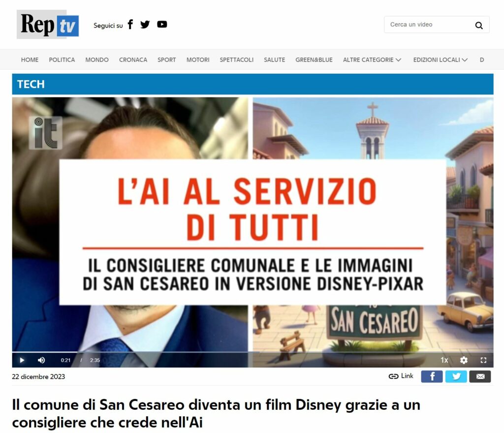Open the SPETTACOLI section

point(237,60)
